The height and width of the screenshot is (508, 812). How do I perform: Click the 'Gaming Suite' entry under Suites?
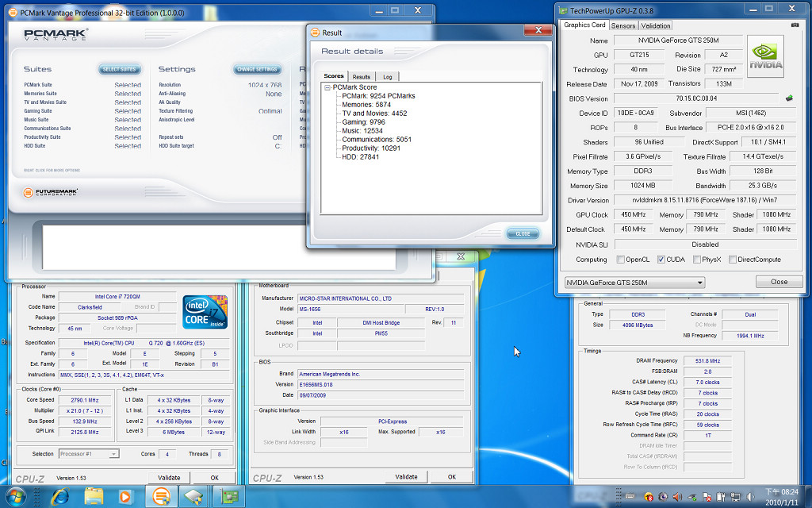tap(38, 111)
